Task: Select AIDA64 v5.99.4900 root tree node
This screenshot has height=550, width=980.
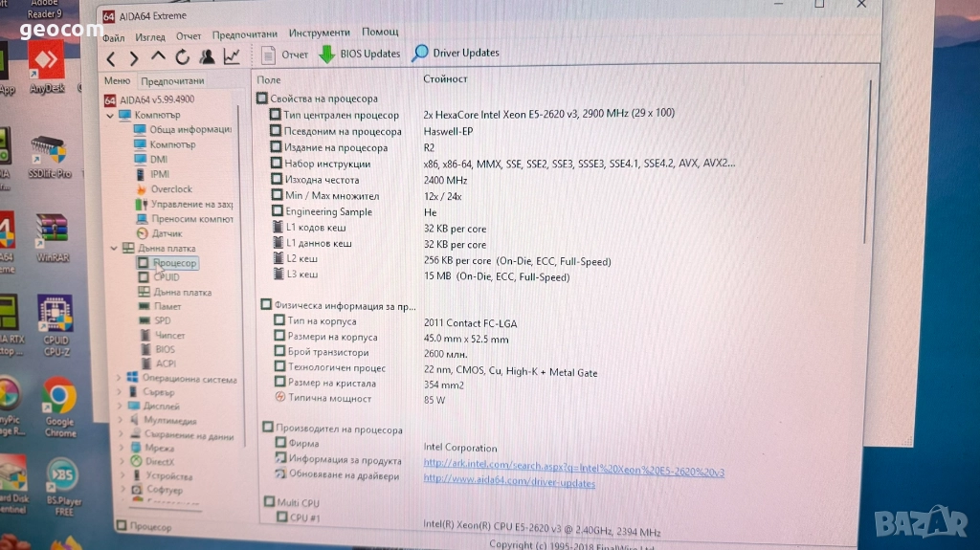Action: click(x=150, y=99)
